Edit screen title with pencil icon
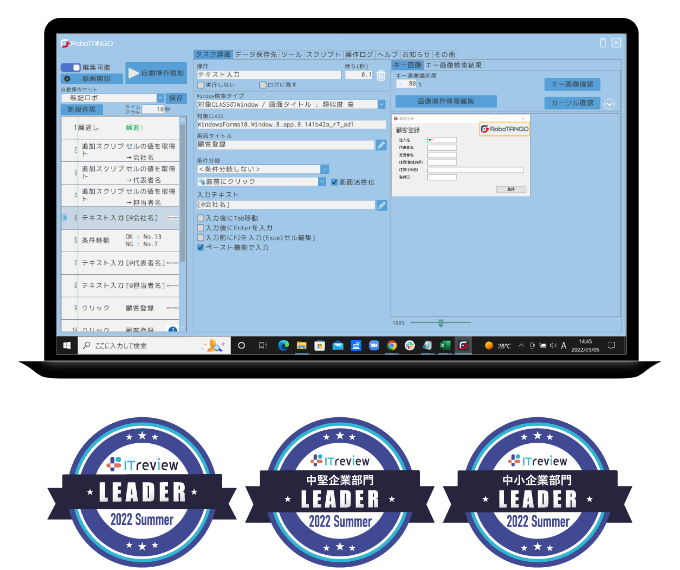 [x=381, y=145]
